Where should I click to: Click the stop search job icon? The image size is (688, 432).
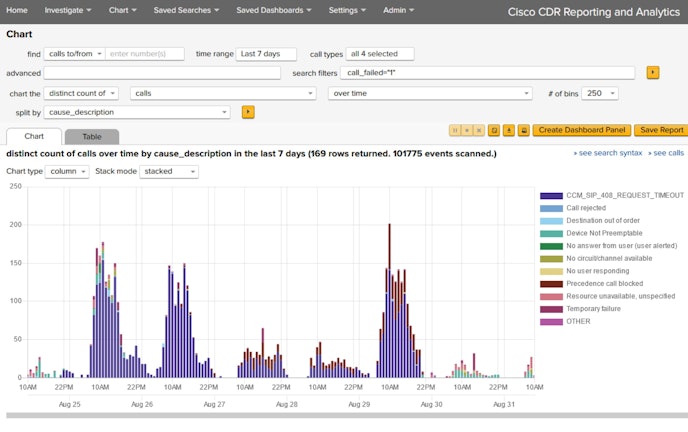[467, 130]
